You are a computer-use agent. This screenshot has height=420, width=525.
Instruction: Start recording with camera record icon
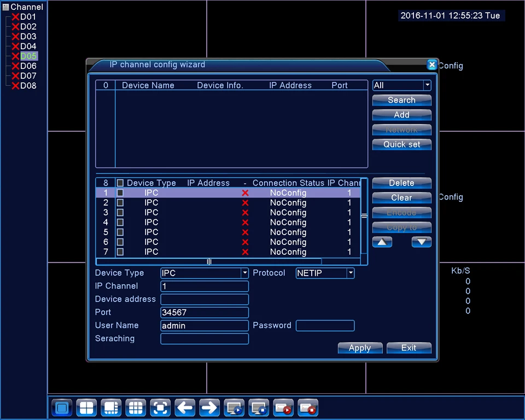tap(283, 407)
